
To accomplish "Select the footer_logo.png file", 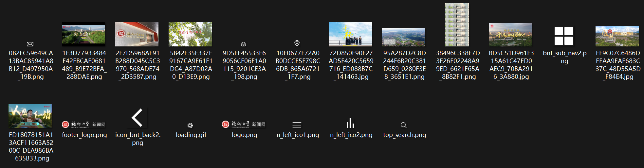I will point(84,125).
